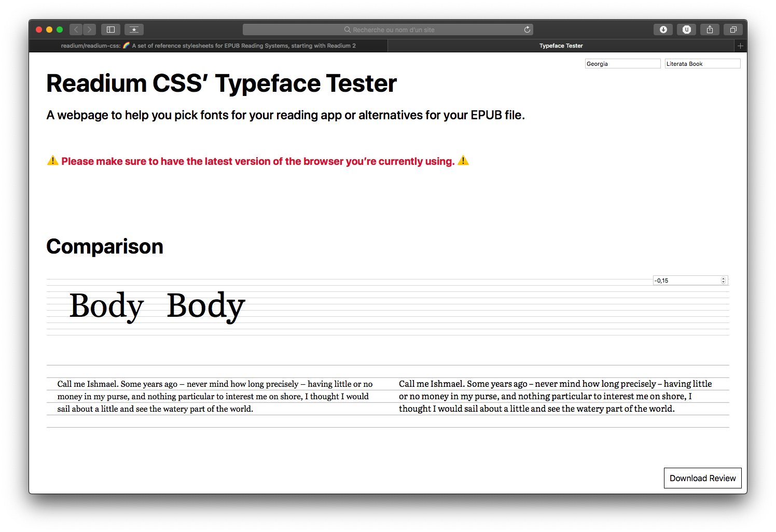Edit the Georgia font name field
776x532 pixels.
(x=623, y=64)
